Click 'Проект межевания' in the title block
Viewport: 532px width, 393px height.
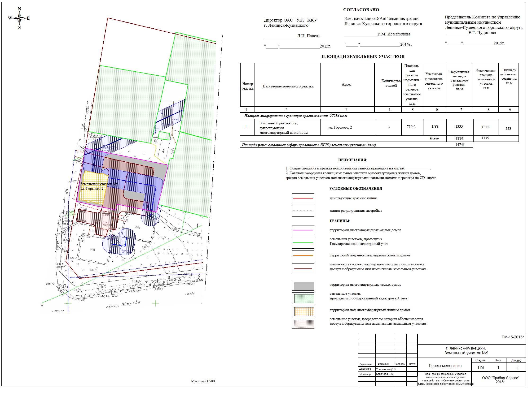pyautogui.click(x=445, y=366)
